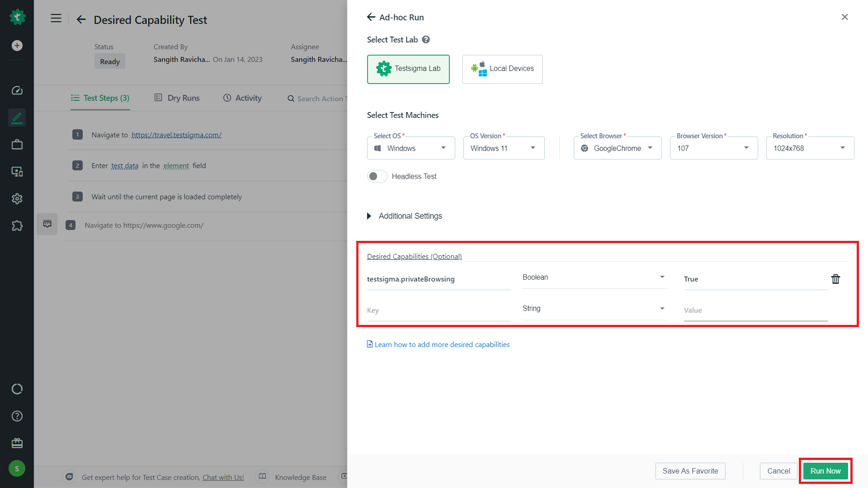Click the Knowledge Base text
Image resolution: width=868 pixels, height=488 pixels.
301,477
